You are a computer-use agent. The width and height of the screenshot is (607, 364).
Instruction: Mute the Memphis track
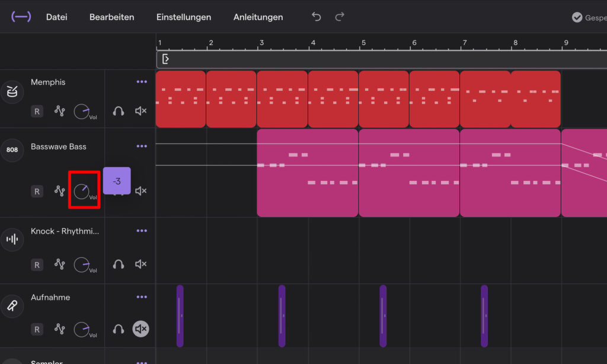pos(140,111)
